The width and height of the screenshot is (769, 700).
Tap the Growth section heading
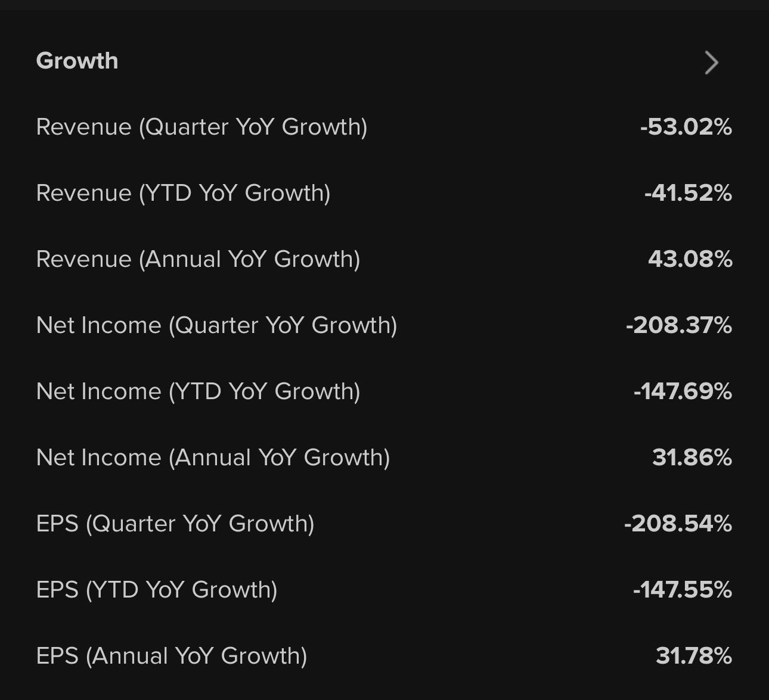pyautogui.click(x=77, y=61)
